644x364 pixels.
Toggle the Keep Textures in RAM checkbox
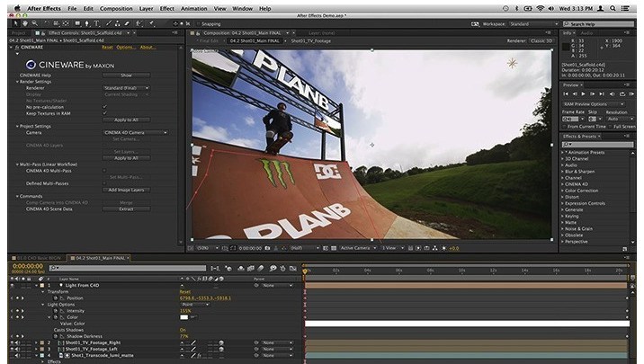[104, 113]
